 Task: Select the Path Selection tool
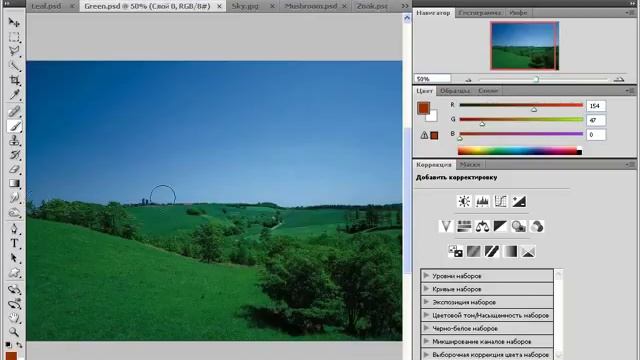point(14,258)
